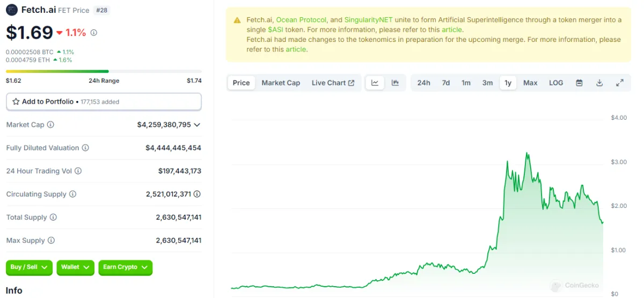Screen dimensions: 644x298
Task: Click the $1.74 range high value
Action: point(194,81)
